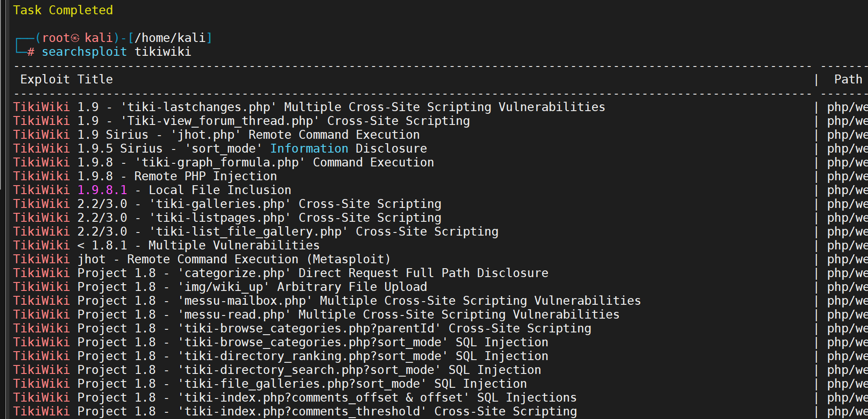Image resolution: width=868 pixels, height=419 pixels.
Task: Click the path cell of the 'messu-read.php' row
Action: 847,315
